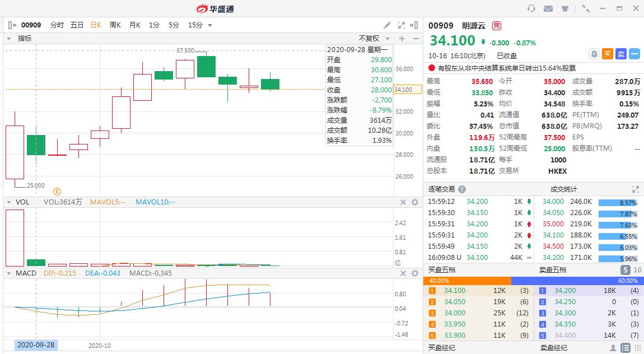
Task: Toggle the right-side panel collapse icon
Action: (x=414, y=25)
